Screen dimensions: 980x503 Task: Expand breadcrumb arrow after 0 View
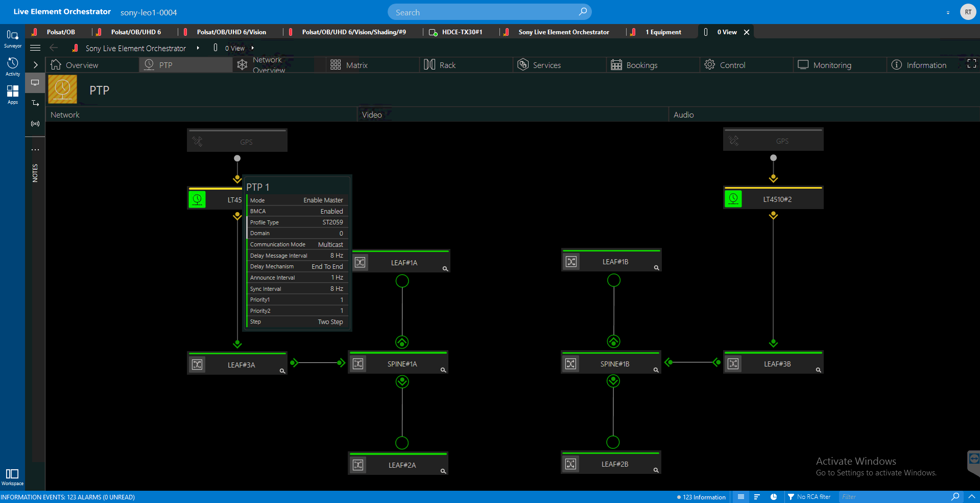click(252, 48)
